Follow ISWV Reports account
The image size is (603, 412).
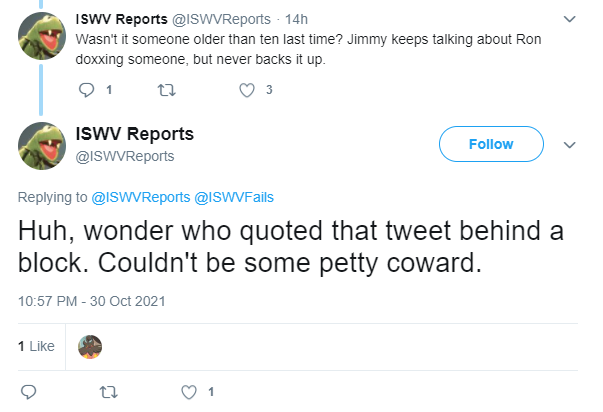point(491,144)
